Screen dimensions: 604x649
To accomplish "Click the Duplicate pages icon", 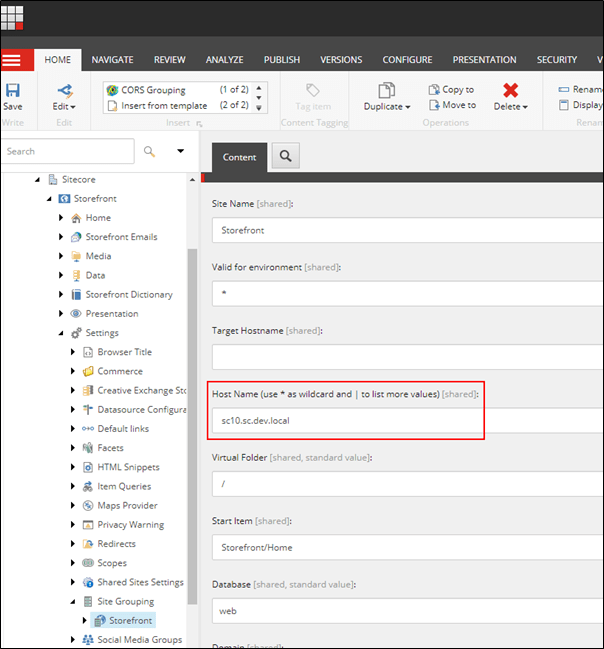I will click(x=387, y=90).
